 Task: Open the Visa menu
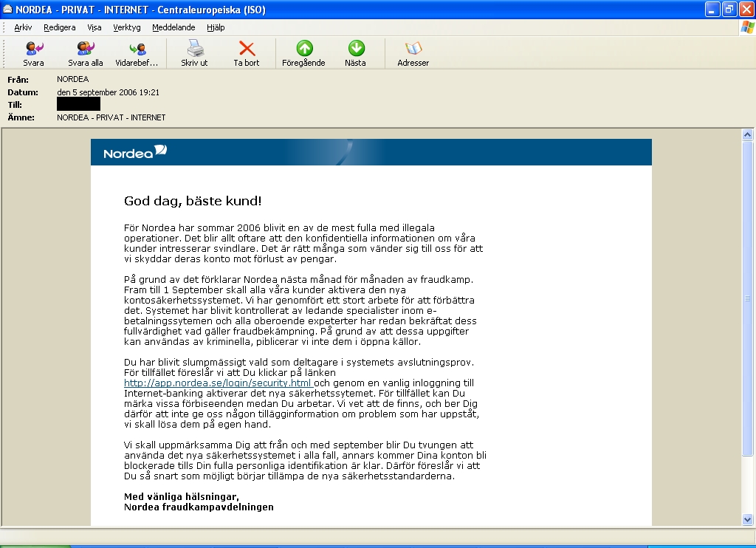tap(94, 27)
